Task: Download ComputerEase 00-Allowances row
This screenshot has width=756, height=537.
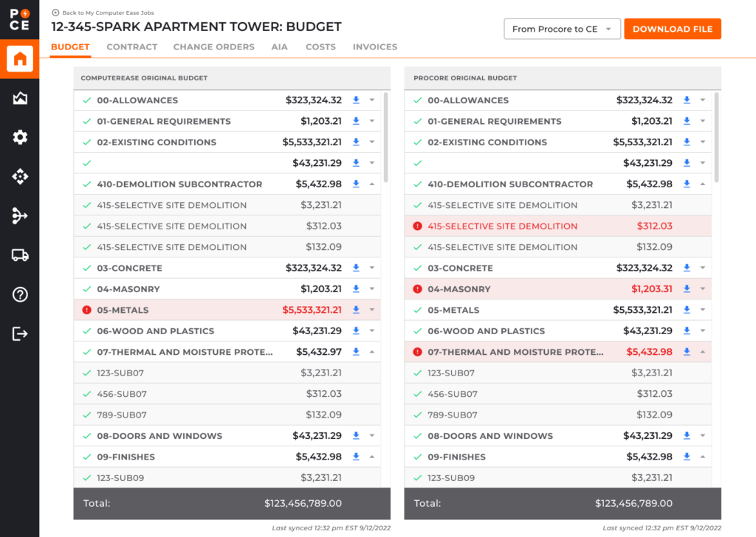Action: 356,100
